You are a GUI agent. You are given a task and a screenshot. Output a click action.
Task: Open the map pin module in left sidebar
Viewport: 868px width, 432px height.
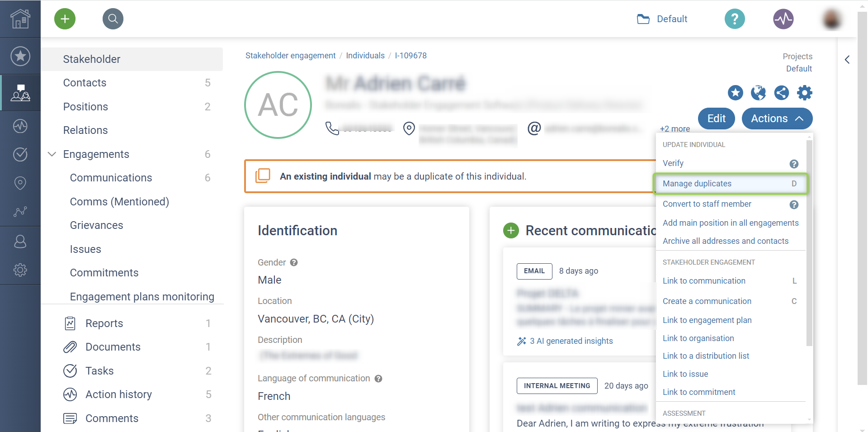point(20,183)
